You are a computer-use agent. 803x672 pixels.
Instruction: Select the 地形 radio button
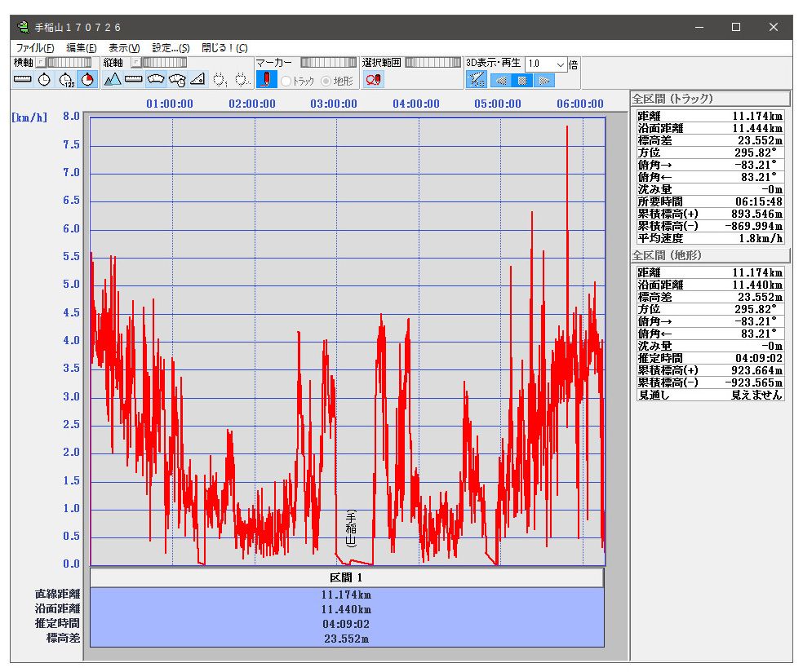[326, 81]
